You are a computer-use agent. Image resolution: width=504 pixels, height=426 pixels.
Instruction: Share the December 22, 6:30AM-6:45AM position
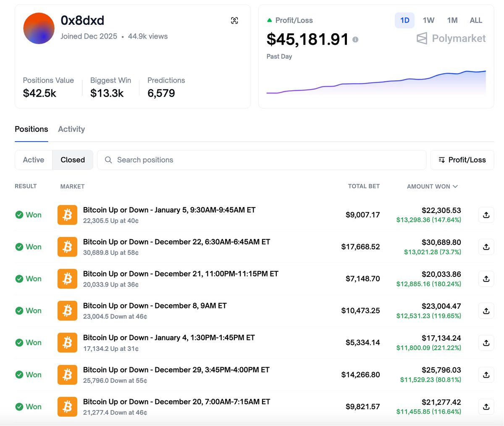486,247
